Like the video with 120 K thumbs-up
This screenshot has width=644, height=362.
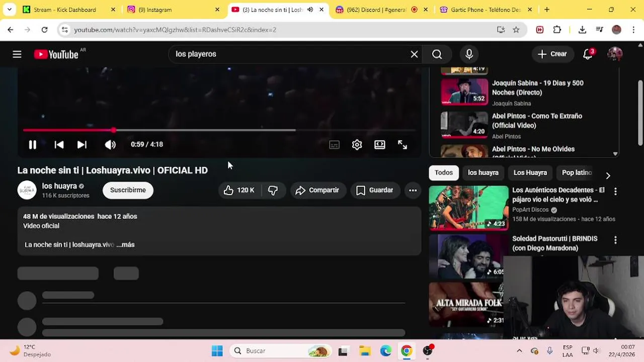pyautogui.click(x=239, y=190)
